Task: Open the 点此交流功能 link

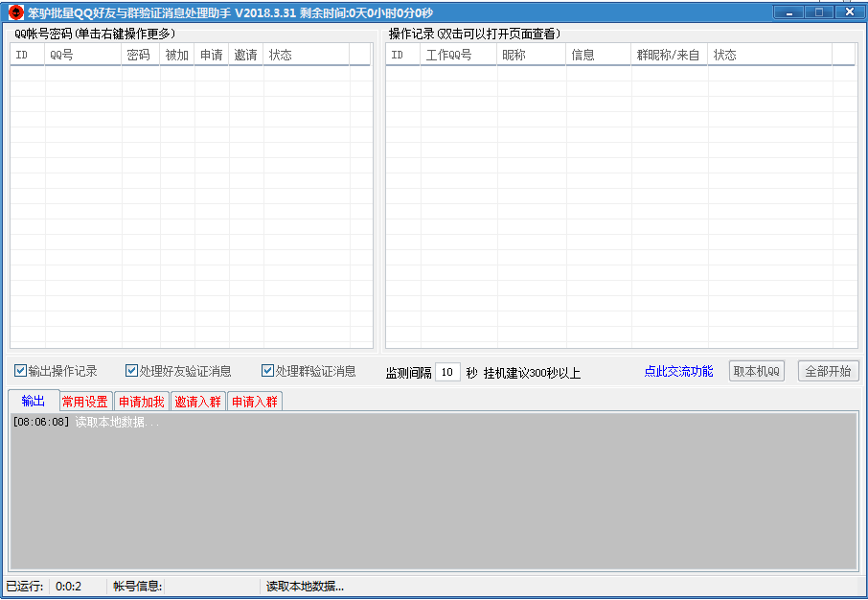Action: [x=678, y=371]
